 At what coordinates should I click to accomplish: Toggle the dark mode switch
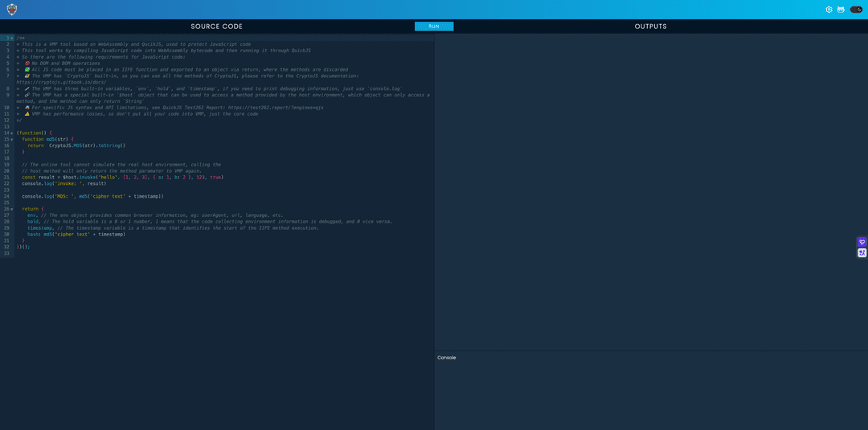(x=856, y=10)
